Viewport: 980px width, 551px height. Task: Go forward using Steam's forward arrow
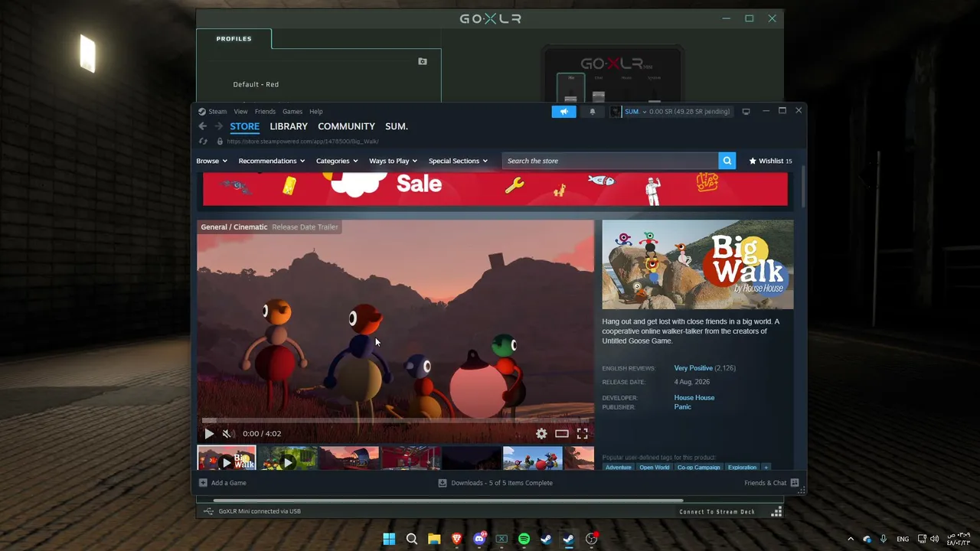tap(218, 126)
